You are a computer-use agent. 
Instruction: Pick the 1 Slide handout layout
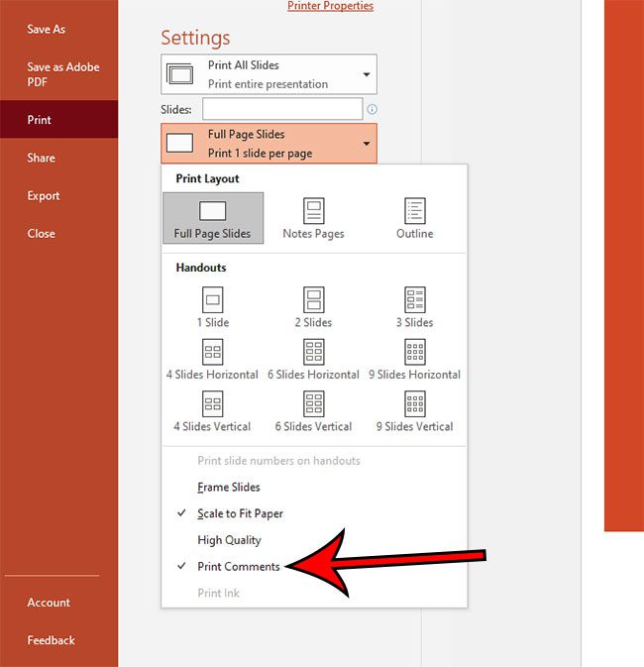coord(212,299)
